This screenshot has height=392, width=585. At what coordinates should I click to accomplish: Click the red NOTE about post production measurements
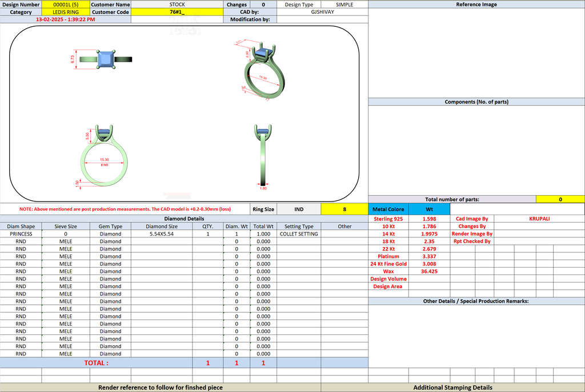pos(125,209)
